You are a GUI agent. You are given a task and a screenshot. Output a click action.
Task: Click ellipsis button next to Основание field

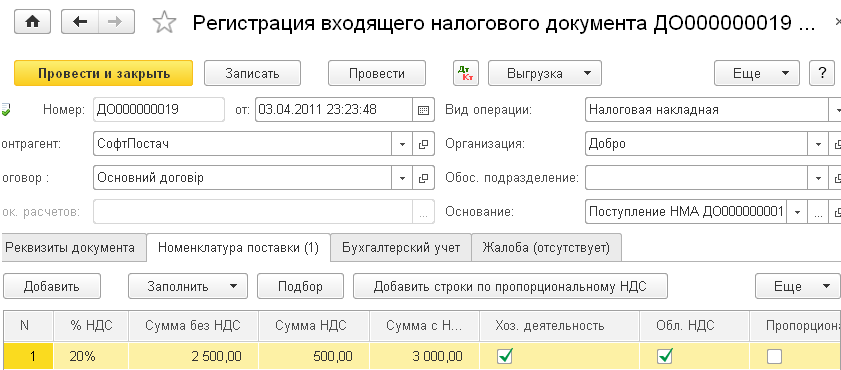[818, 212]
